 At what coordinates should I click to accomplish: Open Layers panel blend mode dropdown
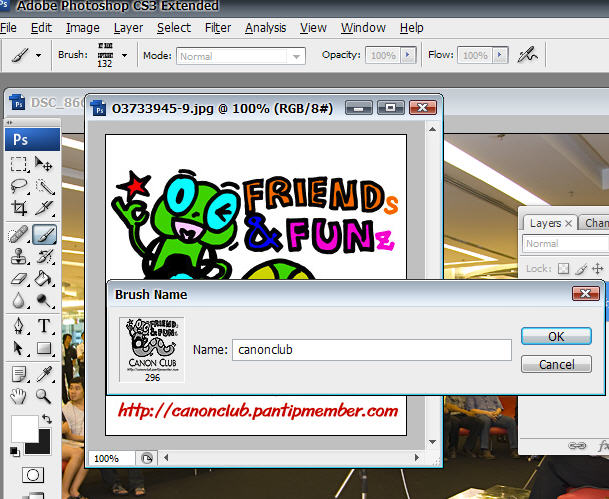(x=565, y=243)
